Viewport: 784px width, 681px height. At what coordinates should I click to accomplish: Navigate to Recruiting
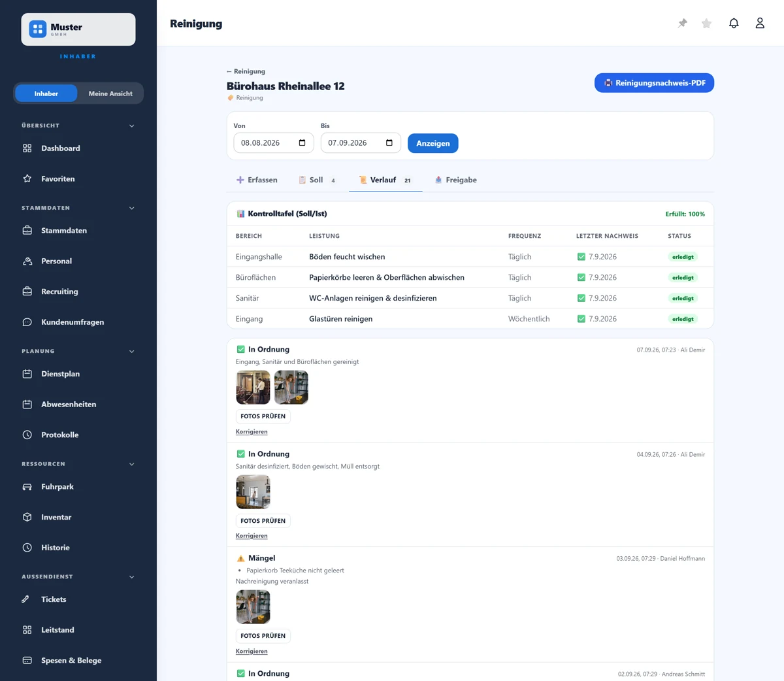pyautogui.click(x=78, y=291)
